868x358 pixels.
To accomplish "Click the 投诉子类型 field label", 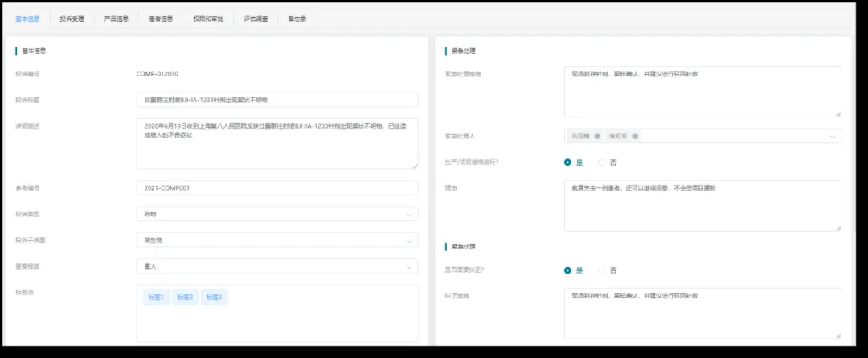I will tap(31, 240).
